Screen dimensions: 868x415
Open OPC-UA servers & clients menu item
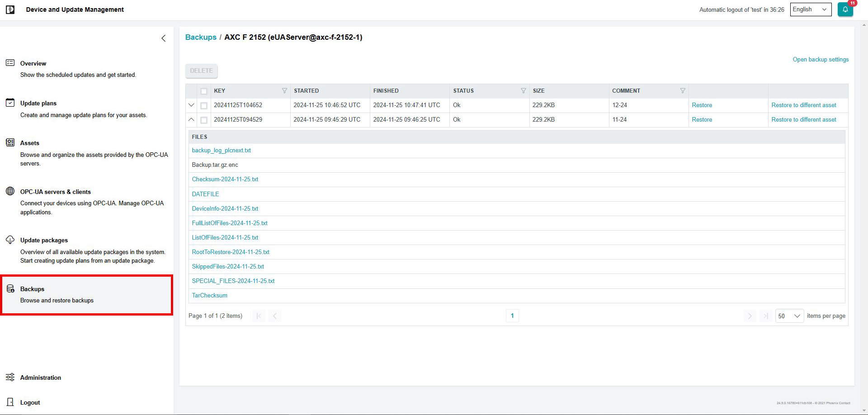[x=56, y=192]
